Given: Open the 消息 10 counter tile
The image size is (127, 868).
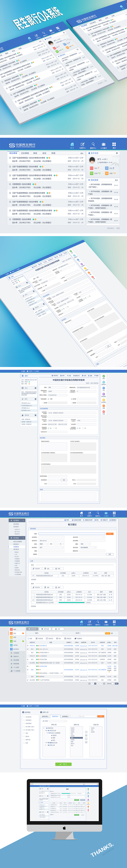Looking at the screenshot, I should [x=110, y=173].
